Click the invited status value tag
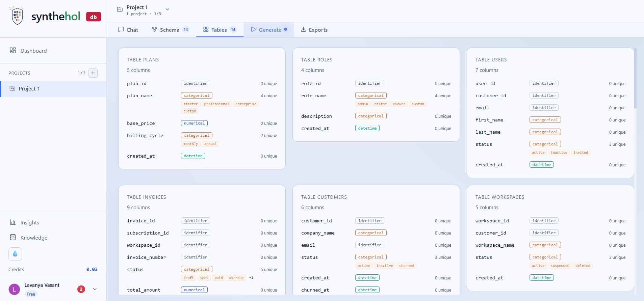644x301 pixels. 581,153
